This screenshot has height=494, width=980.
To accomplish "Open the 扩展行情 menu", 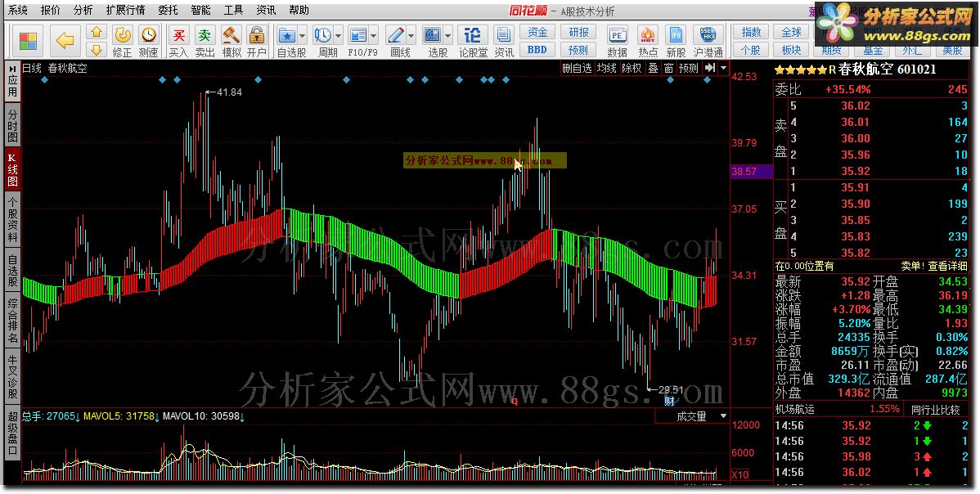I will coord(126,10).
